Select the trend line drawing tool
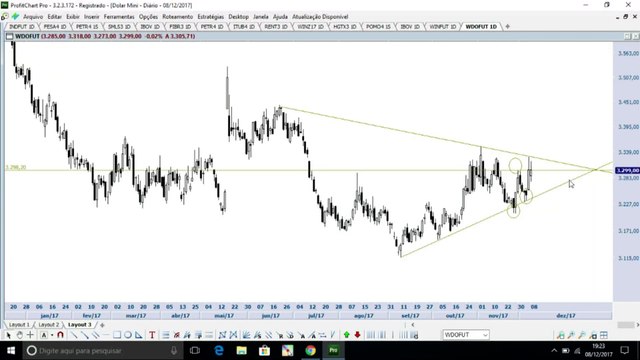This screenshot has width=640, height=360. pyautogui.click(x=74, y=335)
